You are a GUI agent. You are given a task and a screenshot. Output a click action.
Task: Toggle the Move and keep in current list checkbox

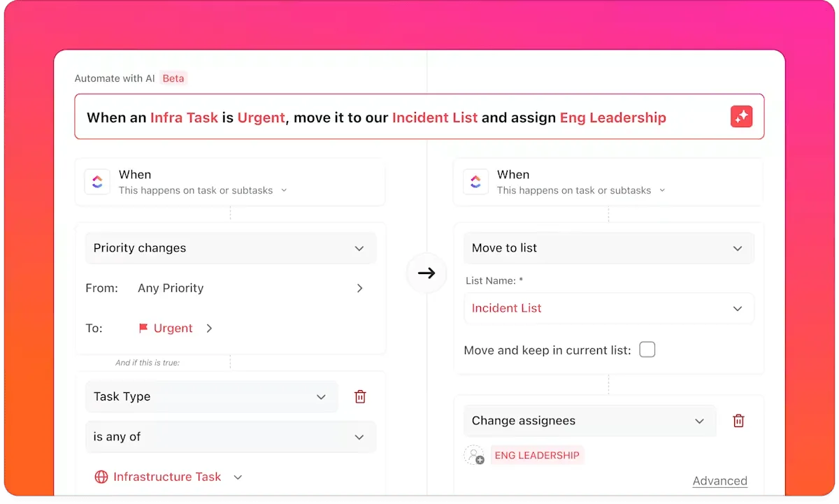click(647, 350)
